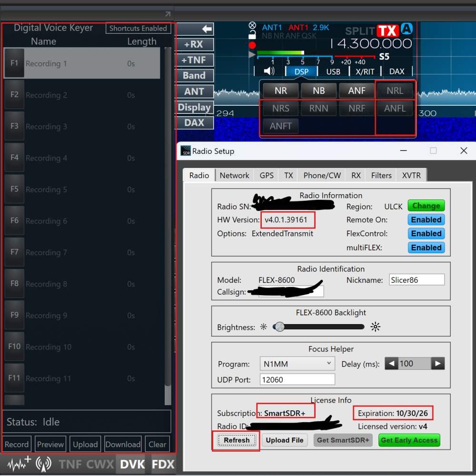Toggle multiFLEX Enabled button
Image resolution: width=476 pixels, height=476 pixels.
(426, 248)
